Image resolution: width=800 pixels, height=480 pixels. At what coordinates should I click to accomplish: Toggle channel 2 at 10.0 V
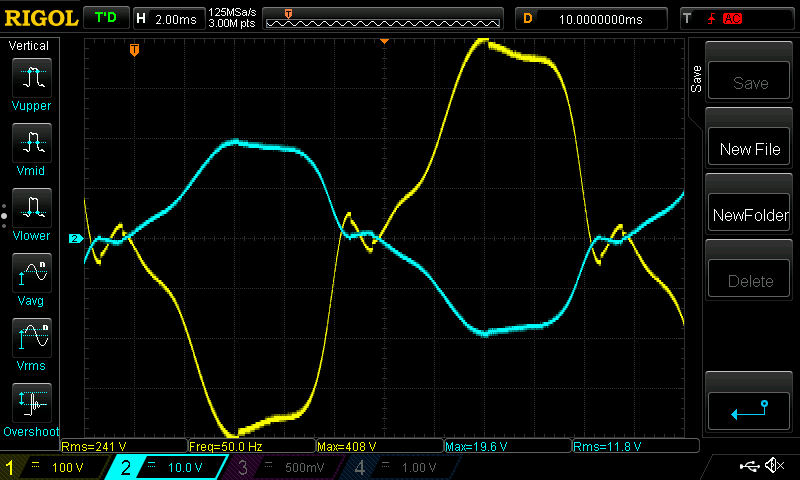click(166, 467)
